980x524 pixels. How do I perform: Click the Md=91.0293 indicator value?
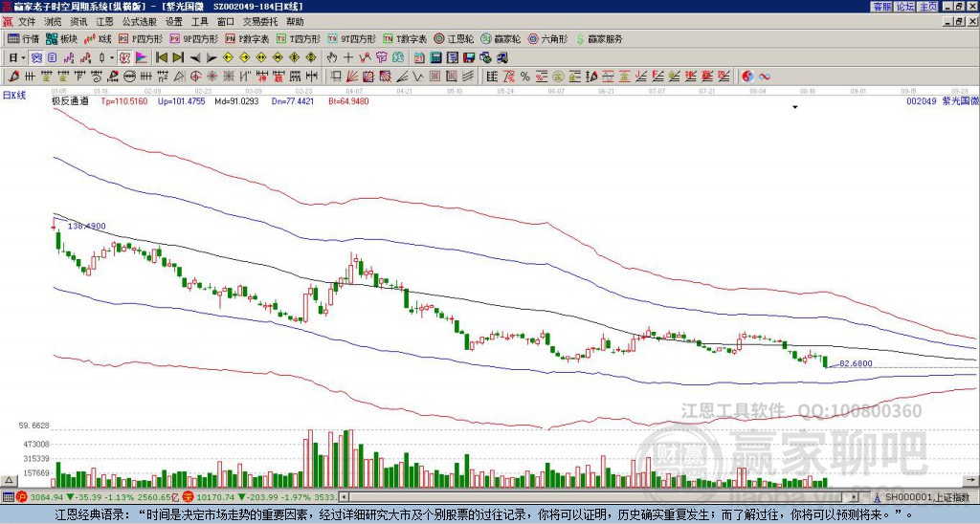click(x=236, y=101)
